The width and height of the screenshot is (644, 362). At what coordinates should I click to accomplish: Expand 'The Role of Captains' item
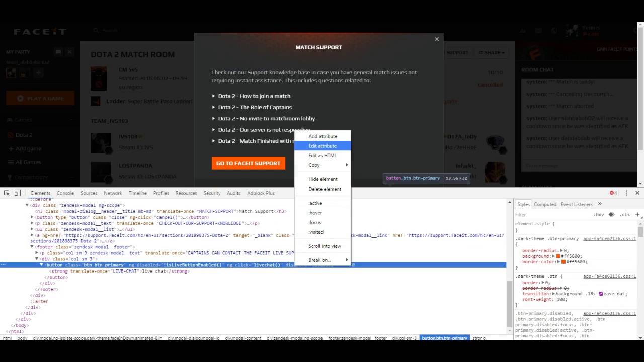(x=252, y=107)
